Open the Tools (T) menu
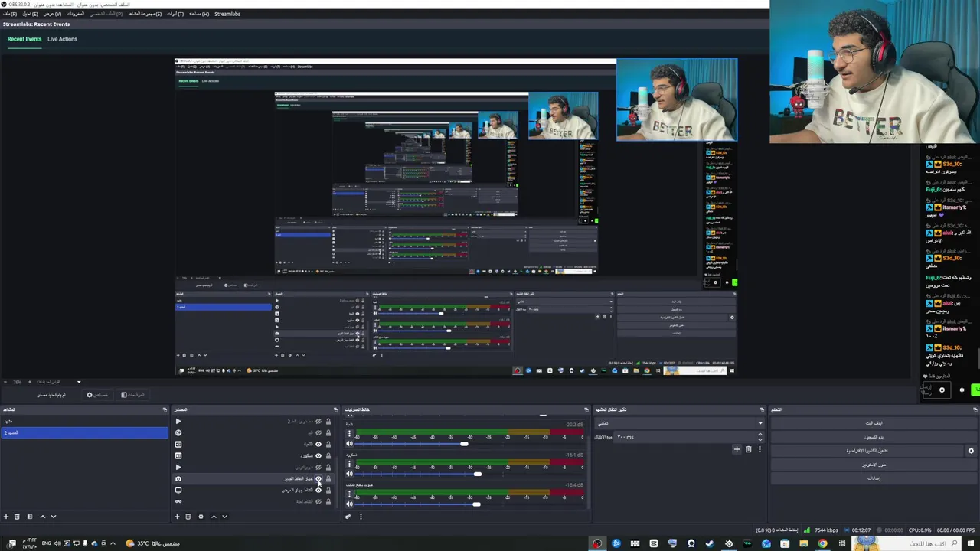Image resolution: width=980 pixels, height=551 pixels. pyautogui.click(x=175, y=14)
